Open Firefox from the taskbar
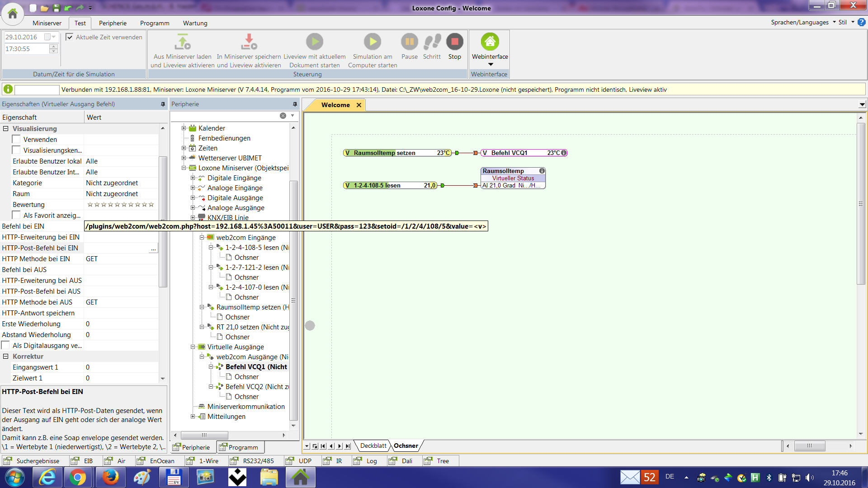The width and height of the screenshot is (868, 488). click(110, 477)
